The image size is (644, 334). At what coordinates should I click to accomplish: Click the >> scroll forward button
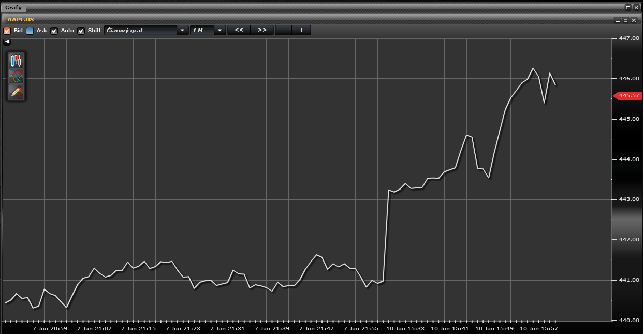pos(262,30)
